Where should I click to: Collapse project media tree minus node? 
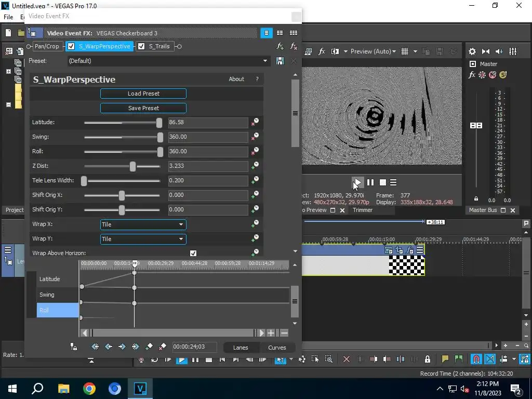point(8,104)
